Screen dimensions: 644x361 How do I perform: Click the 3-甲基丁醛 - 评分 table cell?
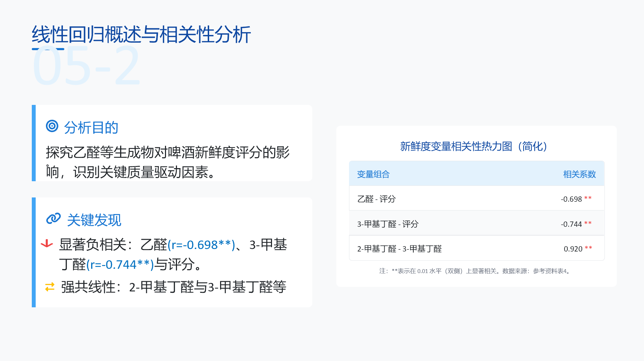pos(388,224)
